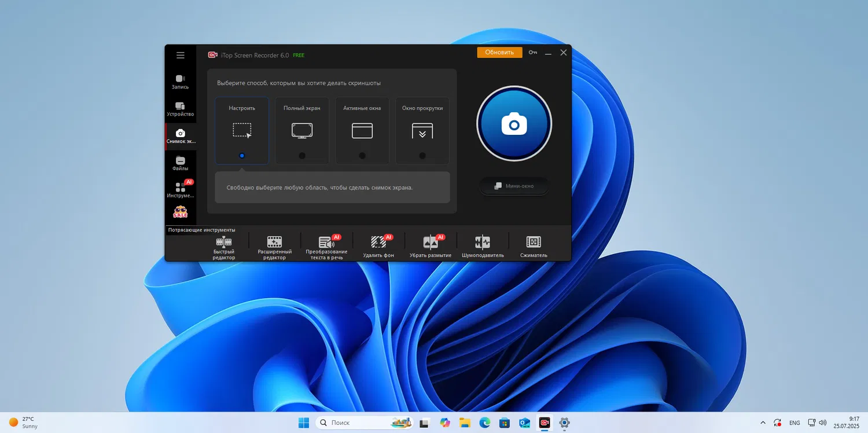Open the Удалить фон AI tool
Screen dimensions: 868x433
click(x=378, y=247)
